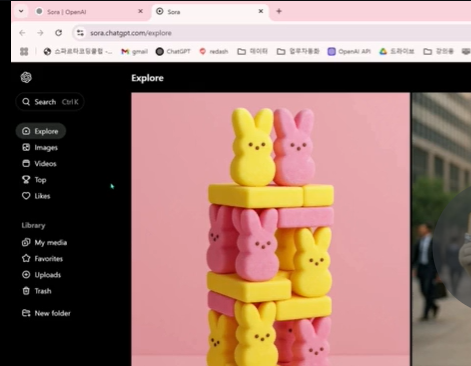
Task: Open the first globe-icon bookmark
Action: click(78, 51)
